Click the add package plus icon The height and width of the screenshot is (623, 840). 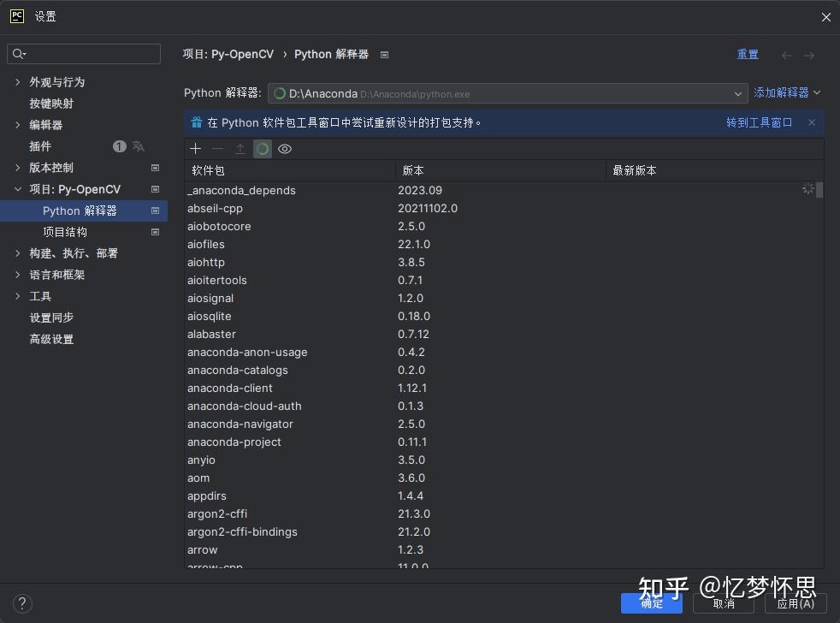coord(195,148)
